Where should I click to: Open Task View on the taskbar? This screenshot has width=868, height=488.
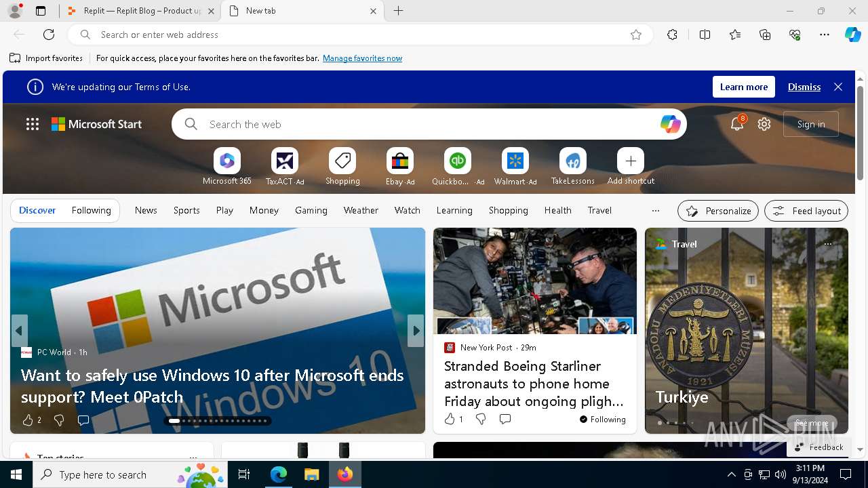(244, 474)
